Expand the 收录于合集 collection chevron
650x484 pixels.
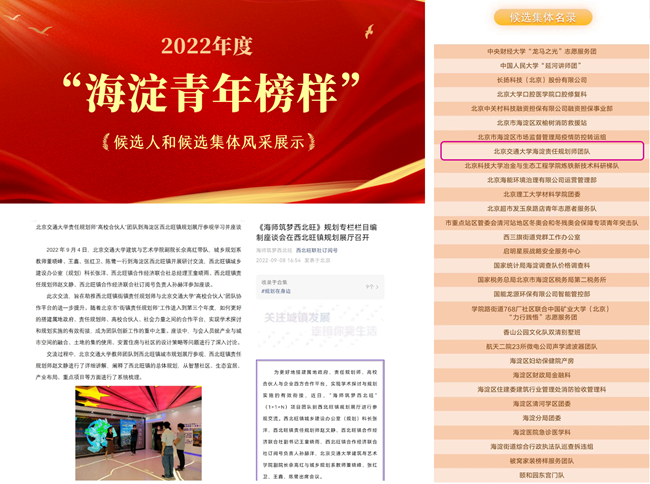pos(370,286)
